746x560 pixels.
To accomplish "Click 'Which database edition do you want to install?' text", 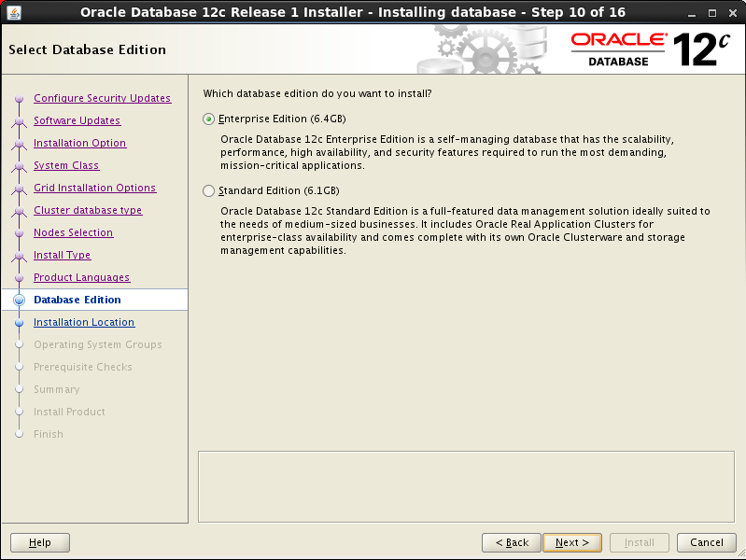I will [x=317, y=93].
